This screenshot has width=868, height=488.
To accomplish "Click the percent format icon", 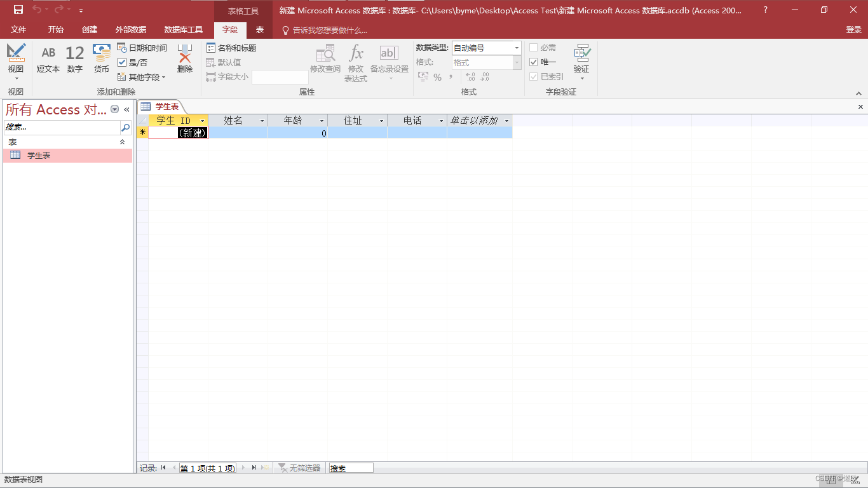I will tap(438, 77).
